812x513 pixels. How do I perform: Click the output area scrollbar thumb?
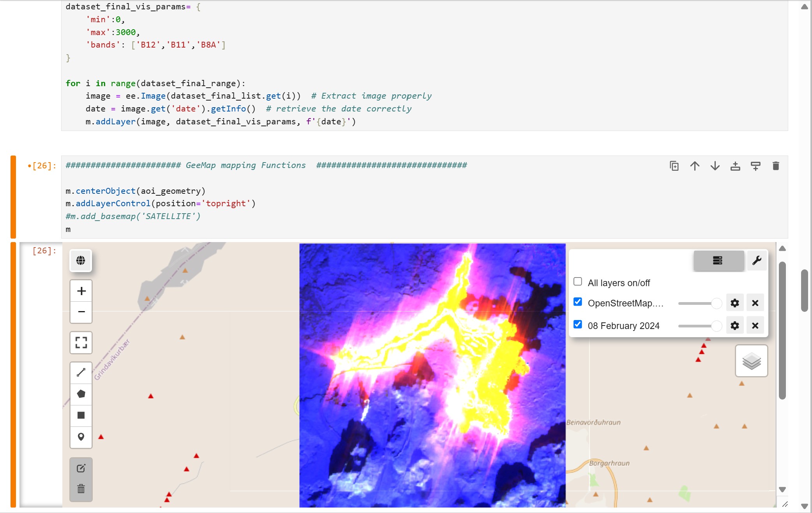click(782, 331)
